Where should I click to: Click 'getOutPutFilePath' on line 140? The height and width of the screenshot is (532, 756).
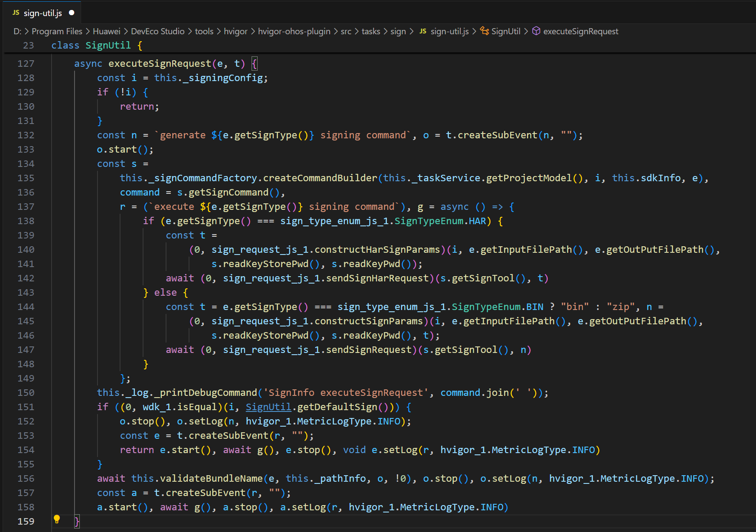pos(655,249)
